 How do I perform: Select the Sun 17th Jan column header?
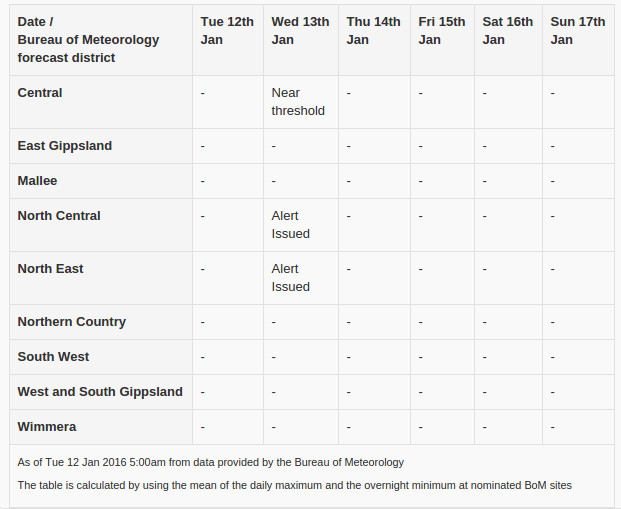[577, 31]
